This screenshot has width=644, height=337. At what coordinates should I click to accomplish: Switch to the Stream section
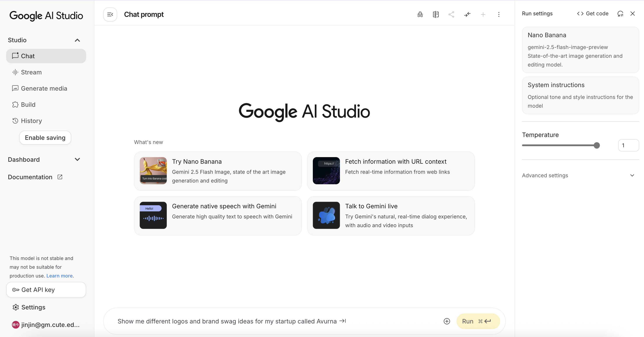(x=31, y=72)
